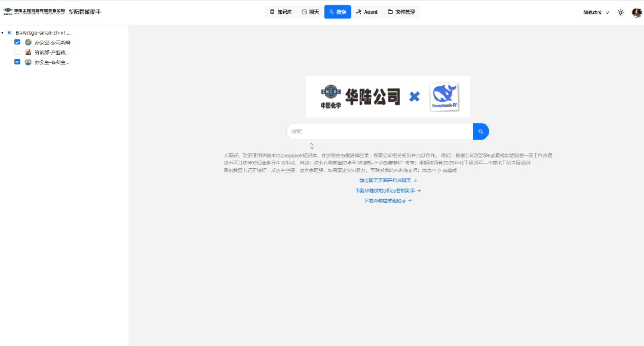The image size is (644, 346).
Task: Follow the 前往聊天页面开启AI聊天 link
Action: click(388, 180)
